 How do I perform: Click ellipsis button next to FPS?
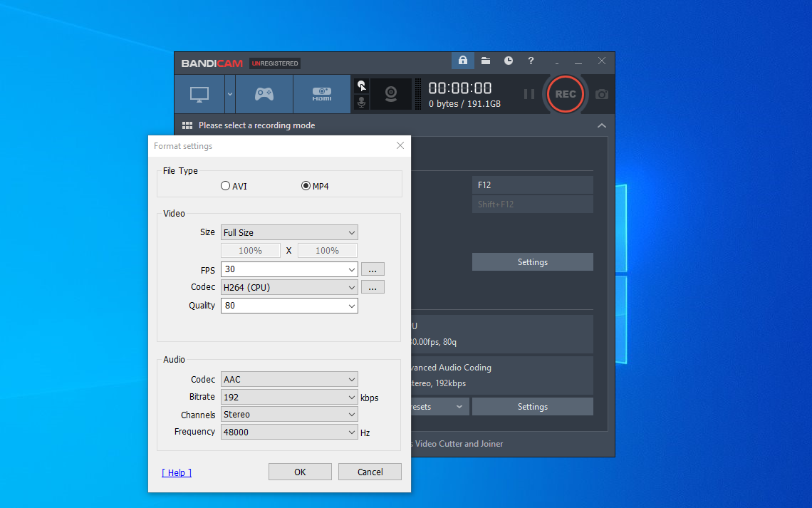(x=373, y=270)
